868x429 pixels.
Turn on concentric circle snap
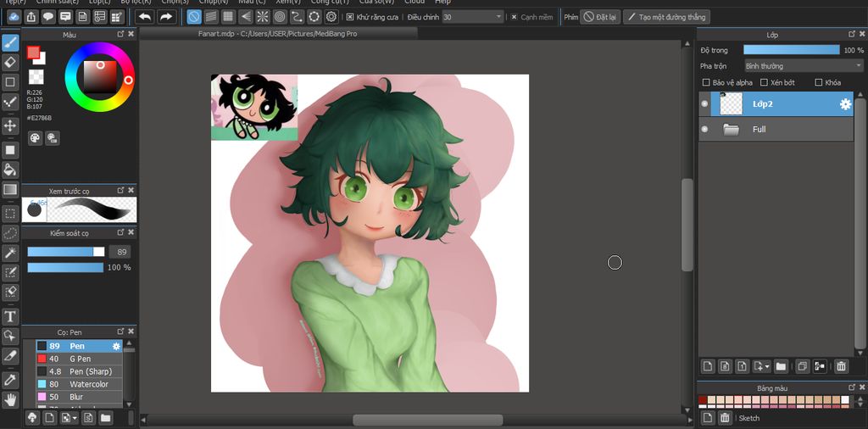point(280,17)
